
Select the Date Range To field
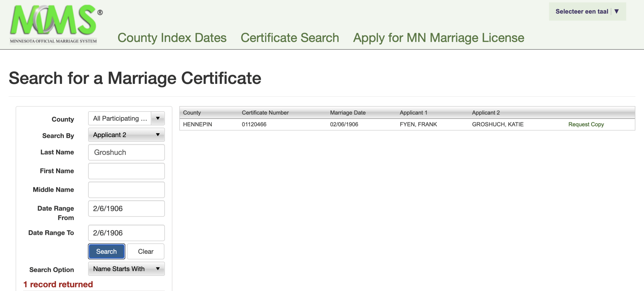coord(126,233)
